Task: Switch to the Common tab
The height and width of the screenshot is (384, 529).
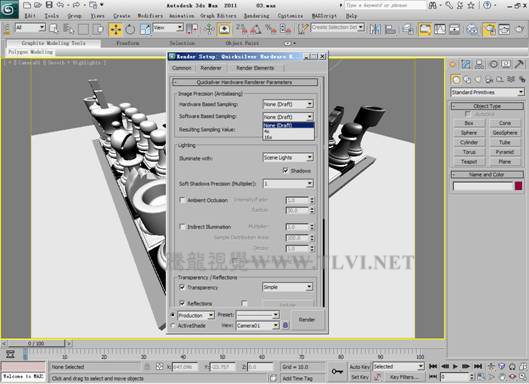Action: [x=182, y=68]
